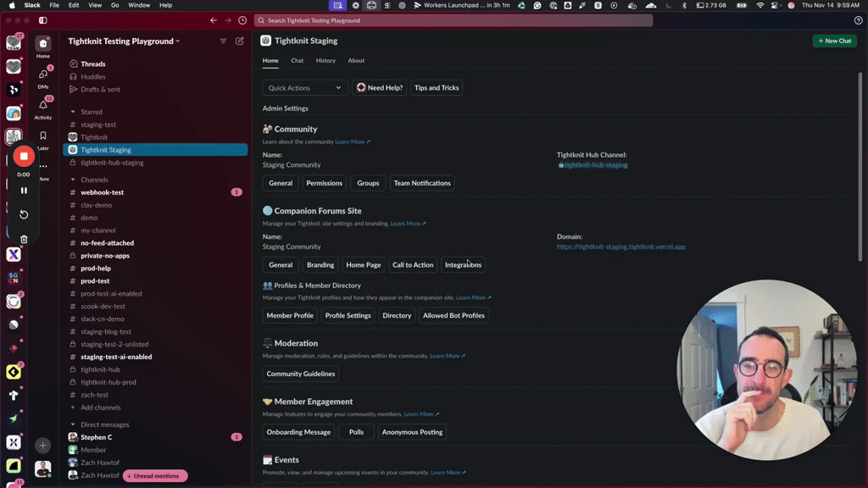Click the compose new message icon
This screenshot has width=868, height=488.
(x=240, y=41)
